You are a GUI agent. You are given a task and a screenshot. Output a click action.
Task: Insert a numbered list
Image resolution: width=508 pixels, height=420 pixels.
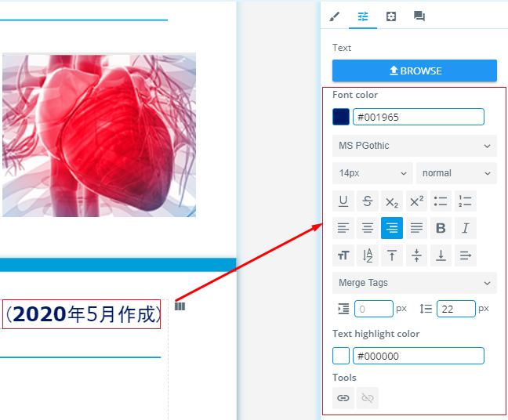point(465,201)
